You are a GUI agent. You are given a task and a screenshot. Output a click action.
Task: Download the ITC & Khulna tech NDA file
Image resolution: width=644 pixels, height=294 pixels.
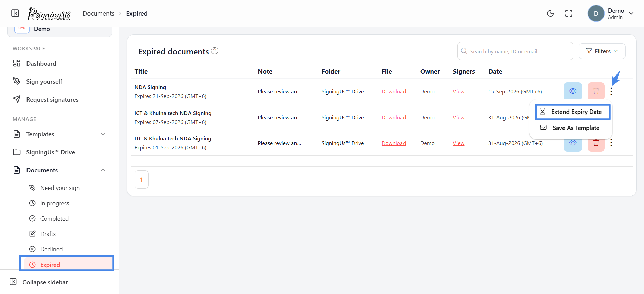coord(394,143)
